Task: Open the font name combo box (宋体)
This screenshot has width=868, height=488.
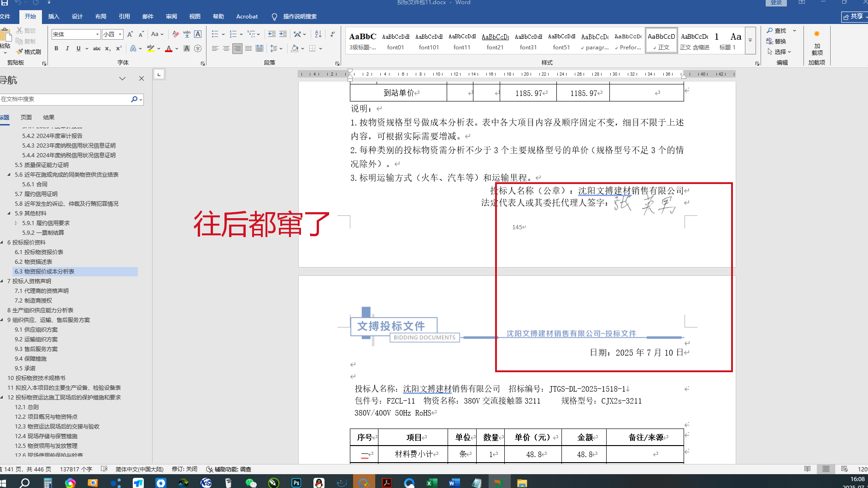Action: coord(76,34)
